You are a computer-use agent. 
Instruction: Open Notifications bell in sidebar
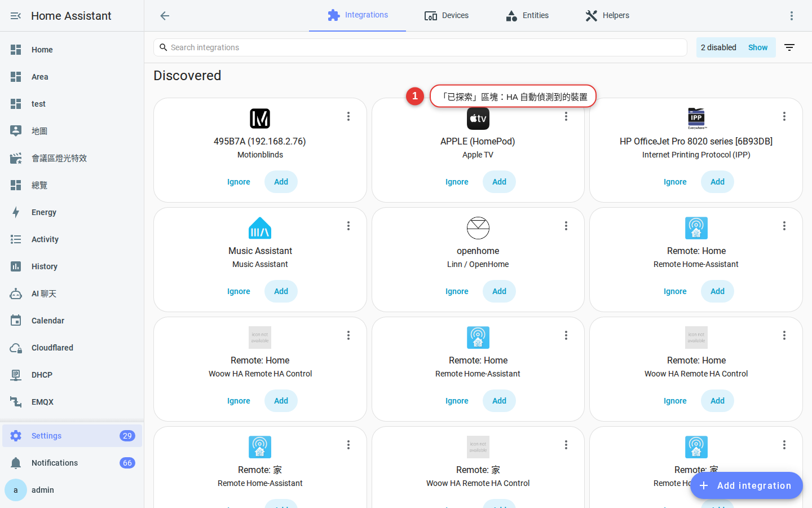[72, 463]
